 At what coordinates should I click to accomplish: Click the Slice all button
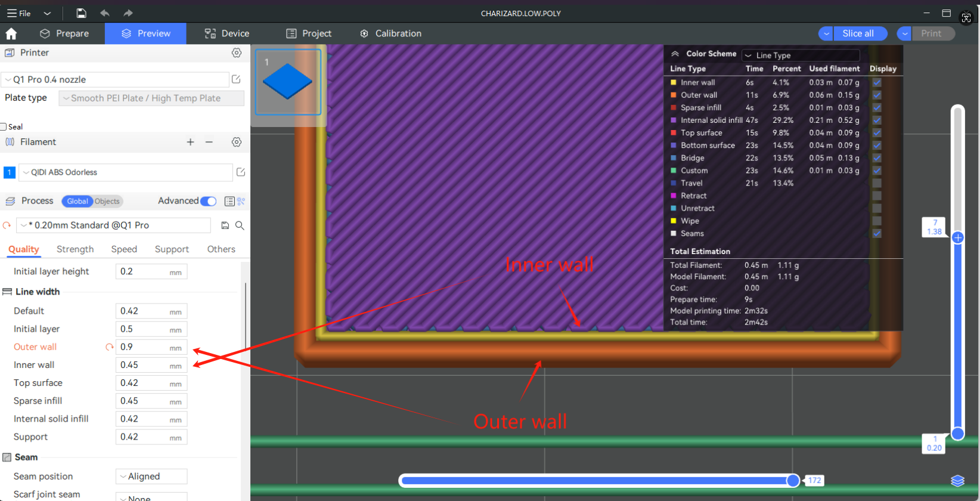(x=858, y=33)
